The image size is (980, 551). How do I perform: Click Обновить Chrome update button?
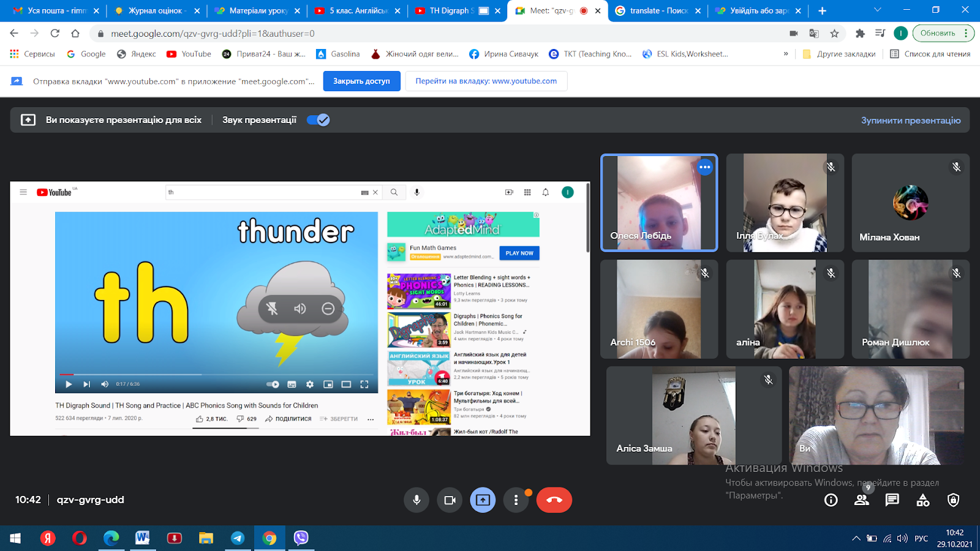pyautogui.click(x=937, y=33)
